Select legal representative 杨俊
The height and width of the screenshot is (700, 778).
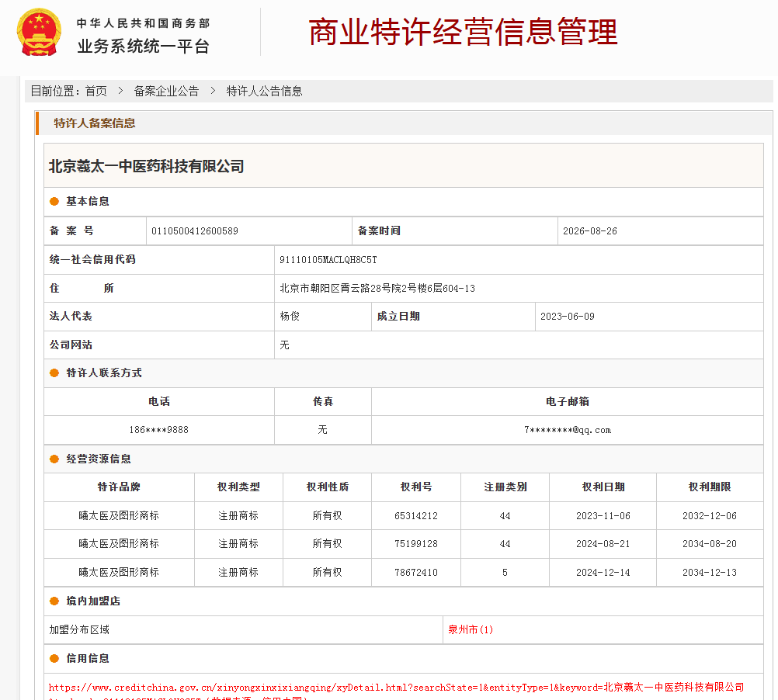(290, 317)
